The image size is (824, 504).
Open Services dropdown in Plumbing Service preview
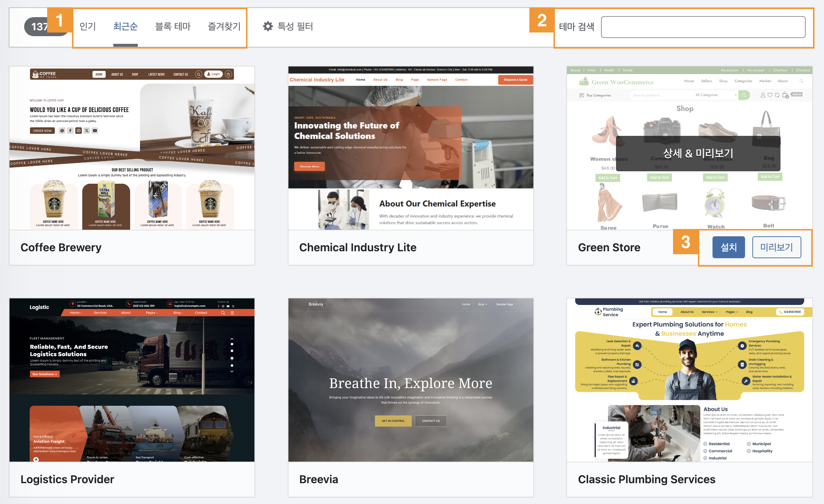(x=710, y=312)
